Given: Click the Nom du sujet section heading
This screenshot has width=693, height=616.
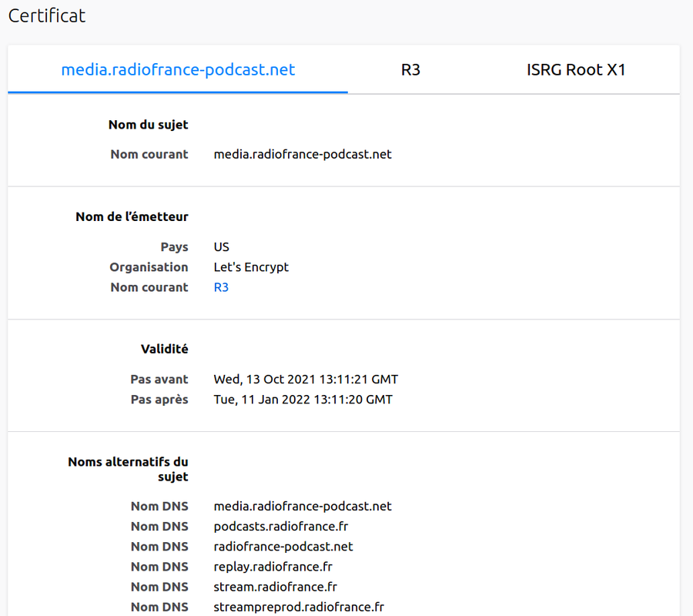Looking at the screenshot, I should pyautogui.click(x=149, y=125).
